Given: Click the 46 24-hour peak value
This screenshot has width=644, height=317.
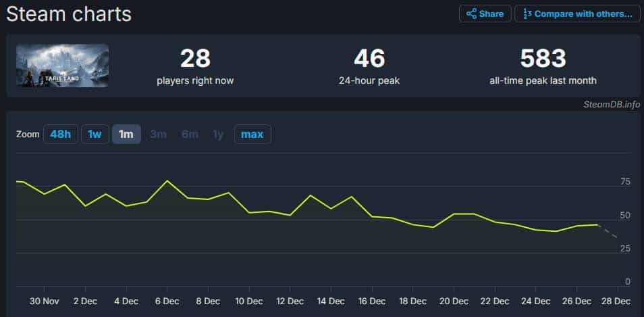Looking at the screenshot, I should 369,58.
